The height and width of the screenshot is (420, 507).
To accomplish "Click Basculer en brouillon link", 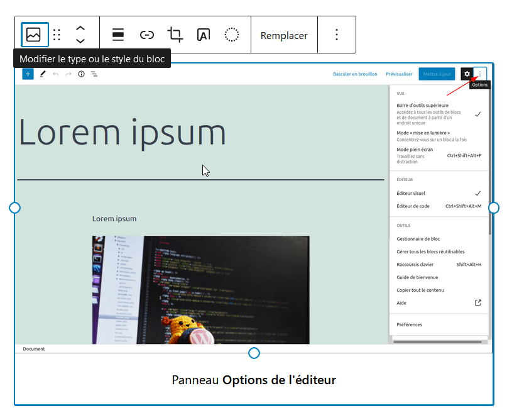I will 355,74.
